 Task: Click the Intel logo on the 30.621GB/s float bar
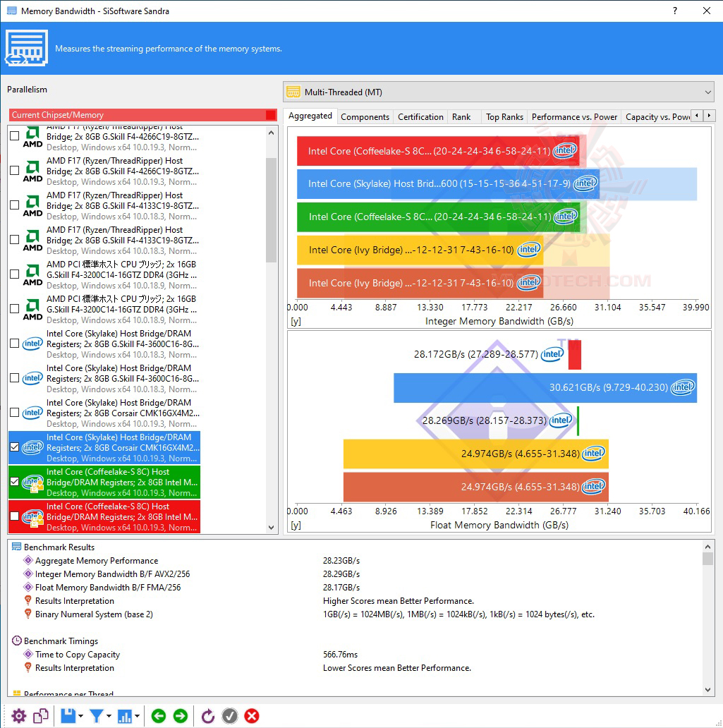(x=683, y=387)
